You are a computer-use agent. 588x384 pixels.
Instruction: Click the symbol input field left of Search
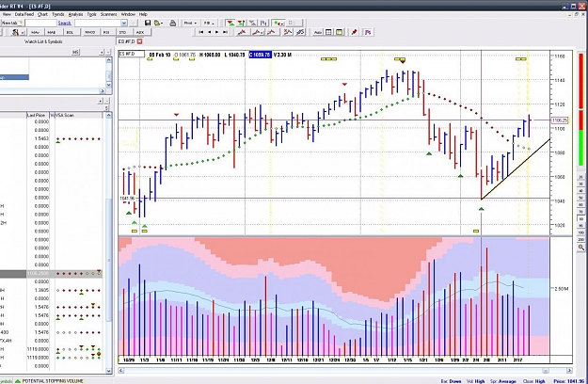[x=40, y=24]
